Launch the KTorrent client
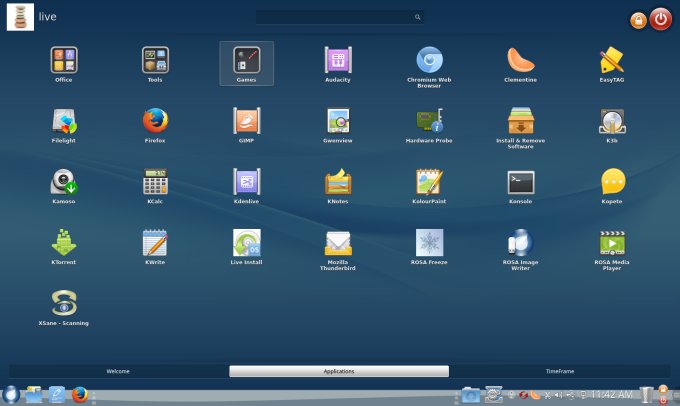This screenshot has width=680, height=406. click(x=64, y=246)
